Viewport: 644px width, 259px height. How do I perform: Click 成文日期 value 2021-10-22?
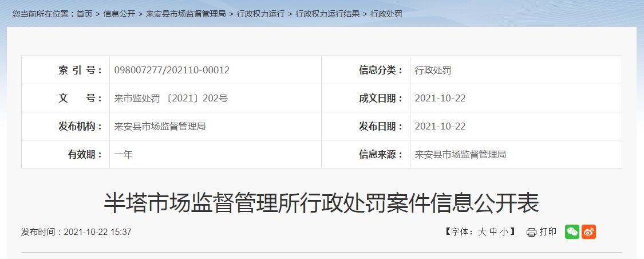click(440, 98)
